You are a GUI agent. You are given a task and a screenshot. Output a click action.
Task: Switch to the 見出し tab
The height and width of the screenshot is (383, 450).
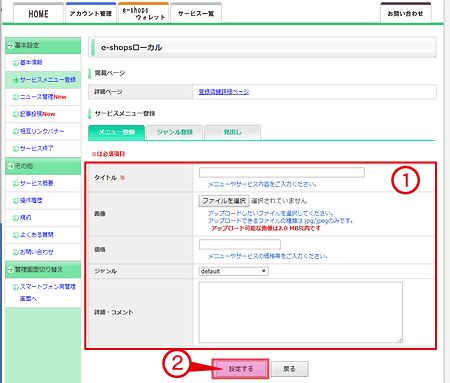232,132
